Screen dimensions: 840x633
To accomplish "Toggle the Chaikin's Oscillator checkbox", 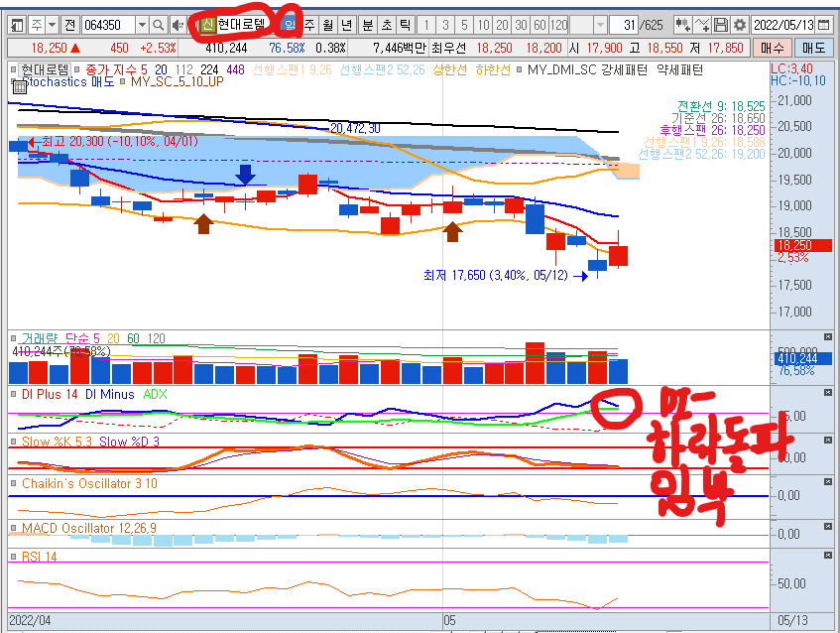I will pyautogui.click(x=14, y=483).
